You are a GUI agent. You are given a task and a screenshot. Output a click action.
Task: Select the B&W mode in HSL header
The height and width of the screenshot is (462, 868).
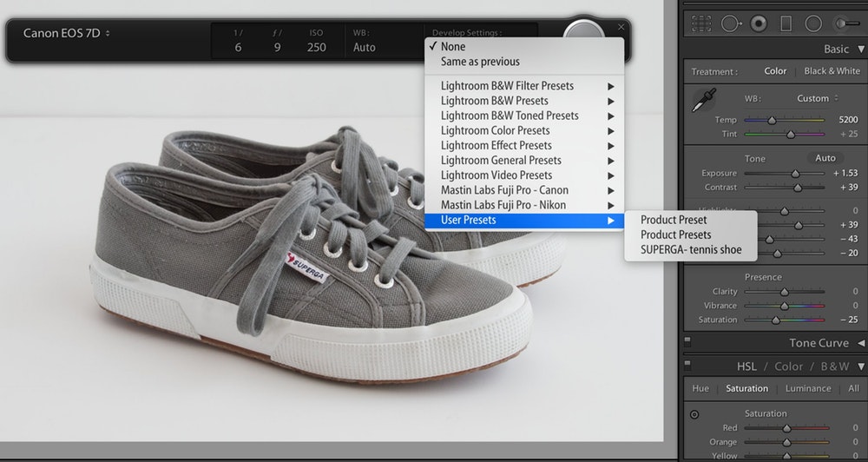[835, 366]
